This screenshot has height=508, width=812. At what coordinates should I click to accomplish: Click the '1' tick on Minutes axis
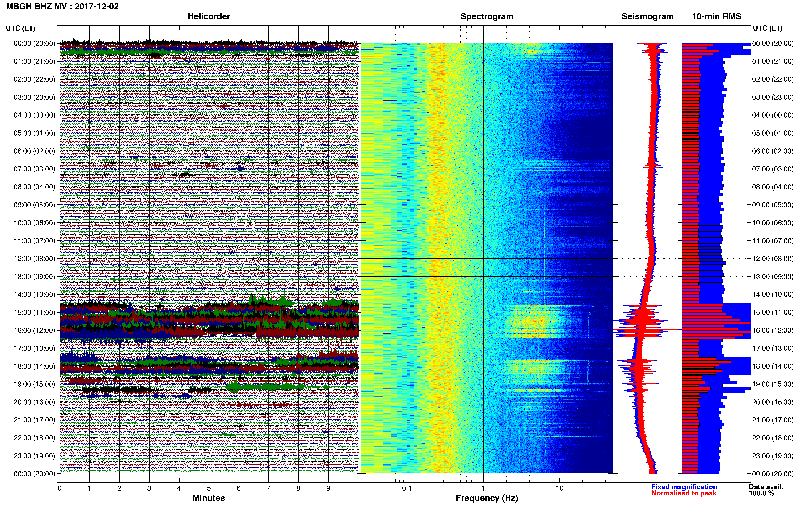(89, 488)
